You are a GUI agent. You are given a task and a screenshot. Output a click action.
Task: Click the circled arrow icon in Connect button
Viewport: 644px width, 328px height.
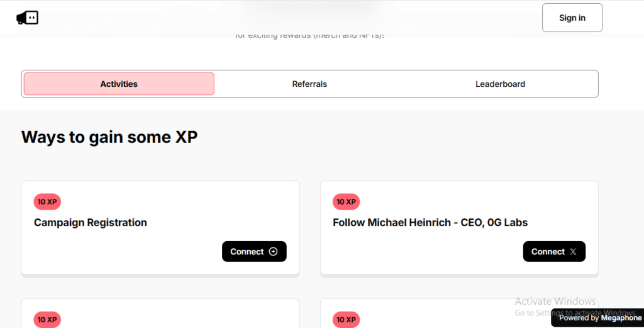[273, 252]
